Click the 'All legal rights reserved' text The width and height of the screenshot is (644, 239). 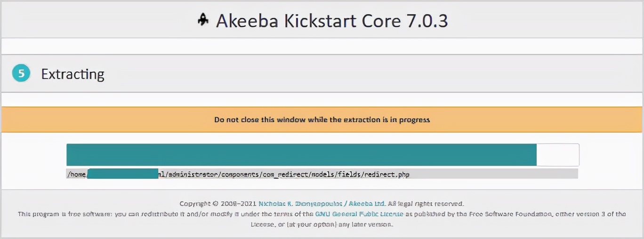426,204
